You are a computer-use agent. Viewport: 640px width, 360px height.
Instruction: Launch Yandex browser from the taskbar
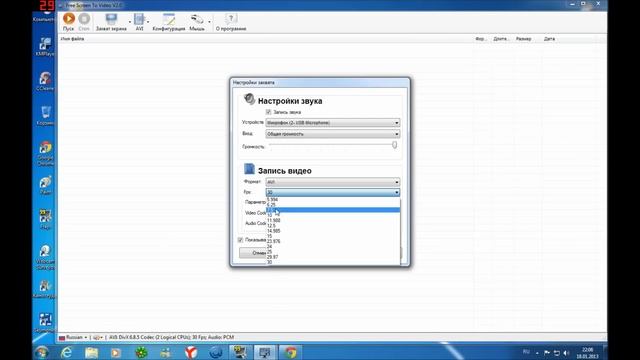coord(191,352)
